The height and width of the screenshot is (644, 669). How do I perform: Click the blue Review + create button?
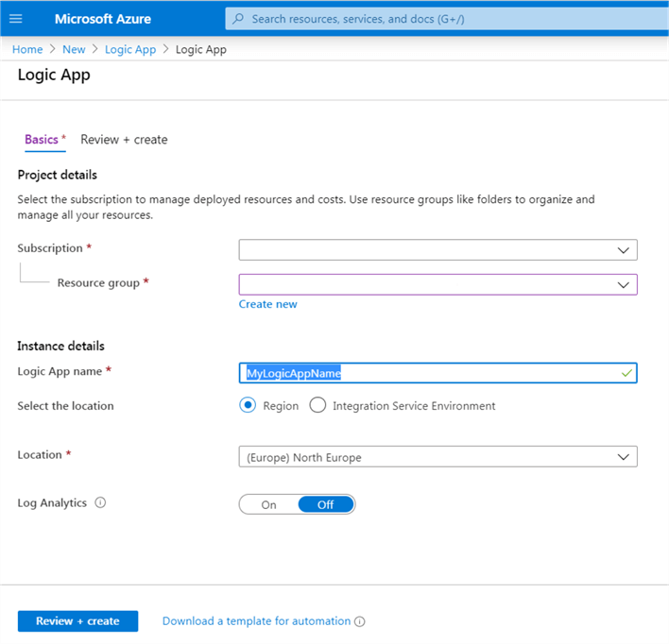point(77,621)
